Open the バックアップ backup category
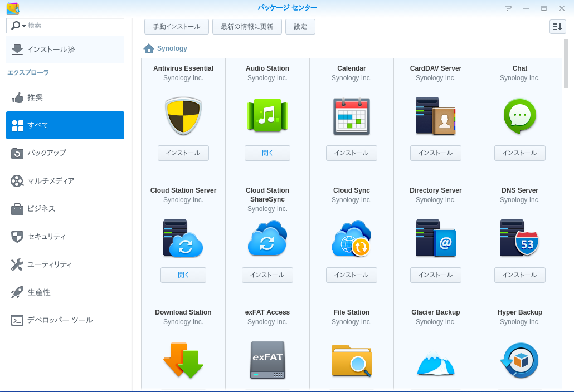Screen dimensions: 574x392 point(65,153)
